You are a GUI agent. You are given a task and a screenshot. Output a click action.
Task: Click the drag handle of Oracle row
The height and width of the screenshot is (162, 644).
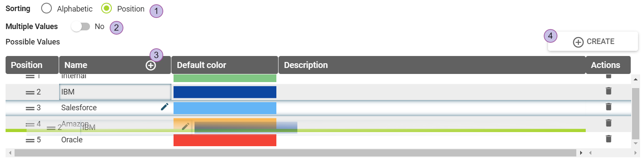[30, 140]
